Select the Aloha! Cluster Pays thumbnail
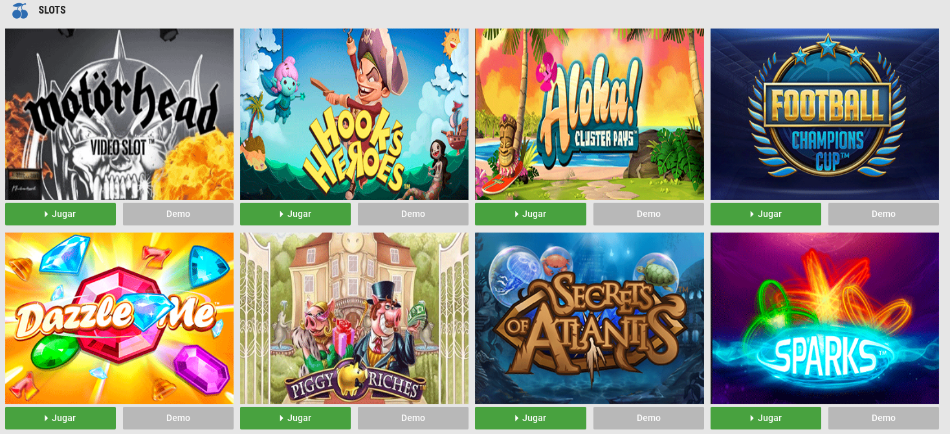This screenshot has width=950, height=434. [x=590, y=114]
